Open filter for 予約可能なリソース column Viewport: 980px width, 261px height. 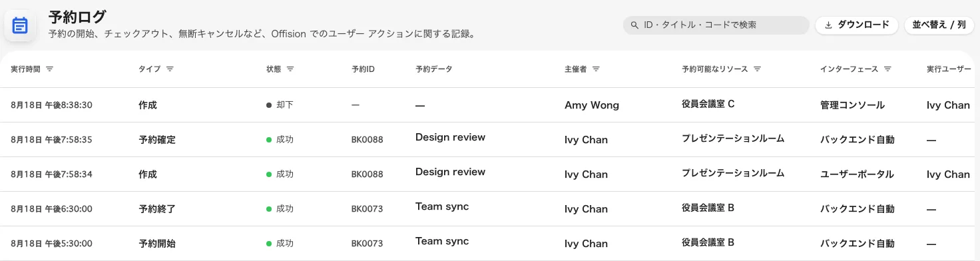(x=758, y=69)
